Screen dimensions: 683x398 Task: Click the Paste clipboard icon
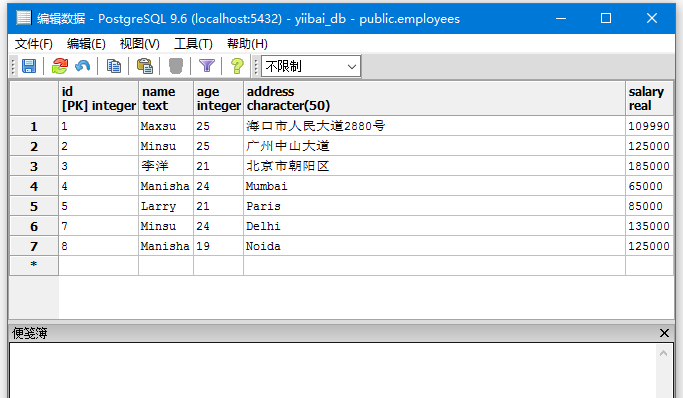click(145, 66)
